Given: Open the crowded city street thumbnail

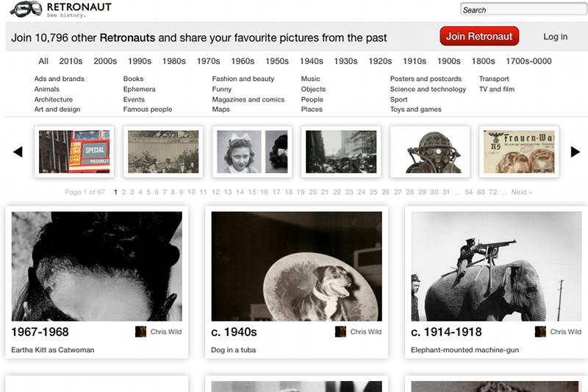Looking at the screenshot, I should [x=341, y=152].
